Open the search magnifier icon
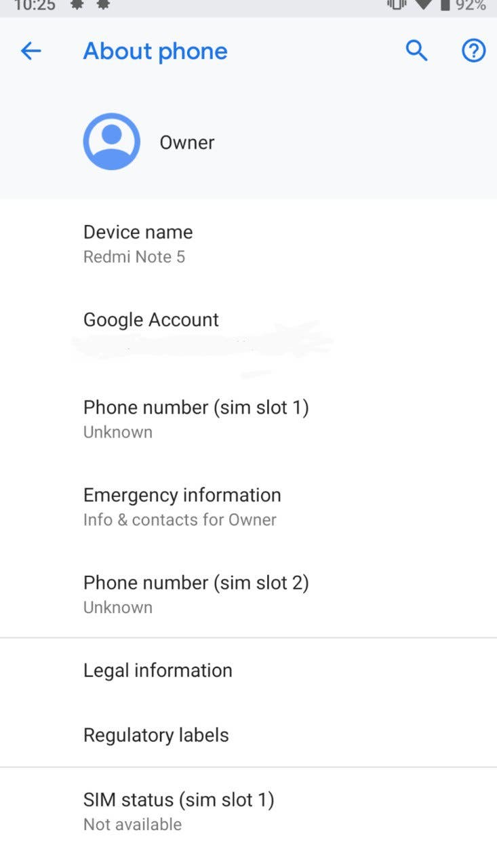The image size is (497, 868). coord(416,50)
